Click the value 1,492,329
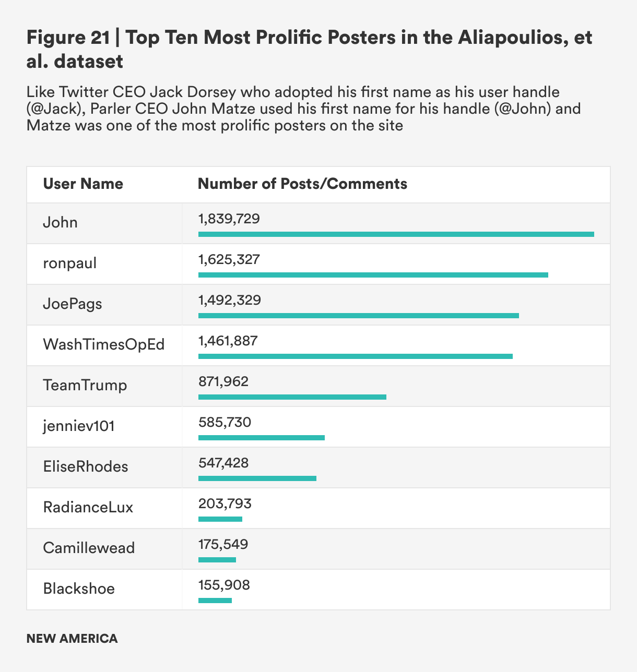 pos(229,300)
